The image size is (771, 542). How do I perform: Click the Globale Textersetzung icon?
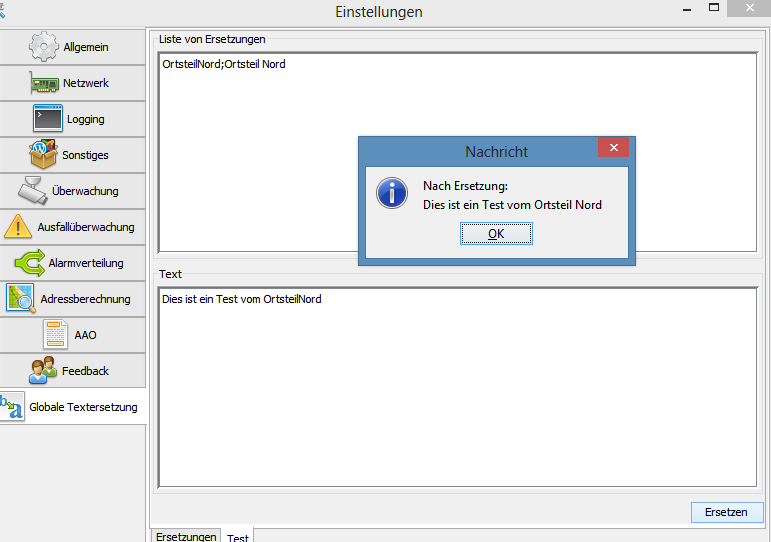[x=12, y=406]
